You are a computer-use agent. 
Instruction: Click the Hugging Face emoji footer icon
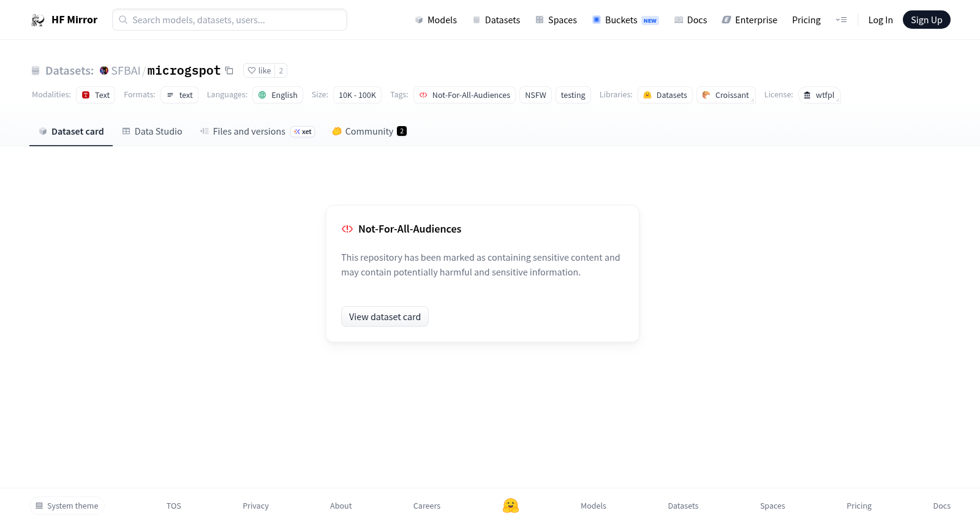(511, 506)
